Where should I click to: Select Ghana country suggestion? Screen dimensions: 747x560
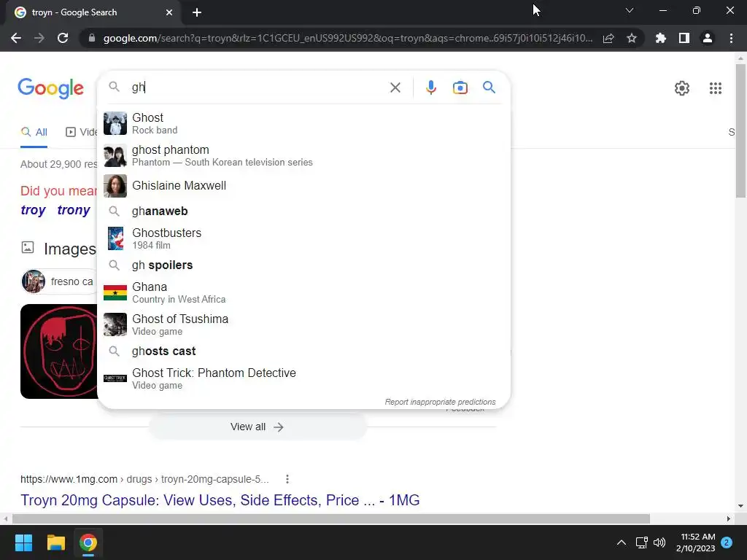tap(303, 293)
